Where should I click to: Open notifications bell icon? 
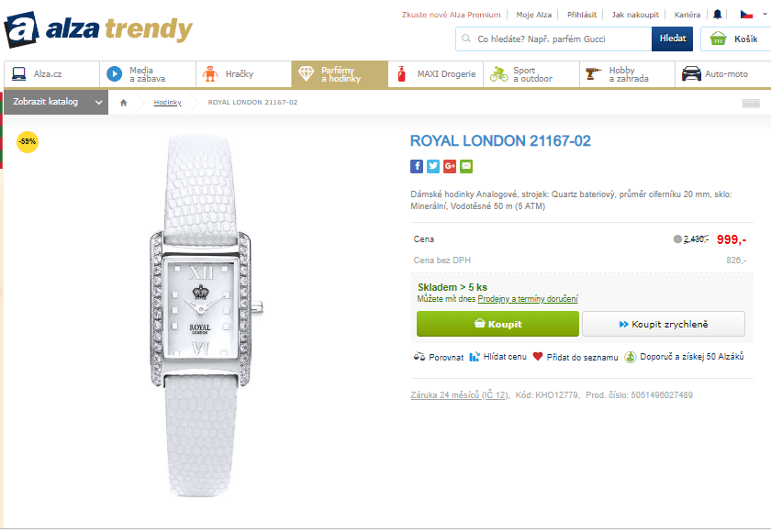tap(718, 15)
